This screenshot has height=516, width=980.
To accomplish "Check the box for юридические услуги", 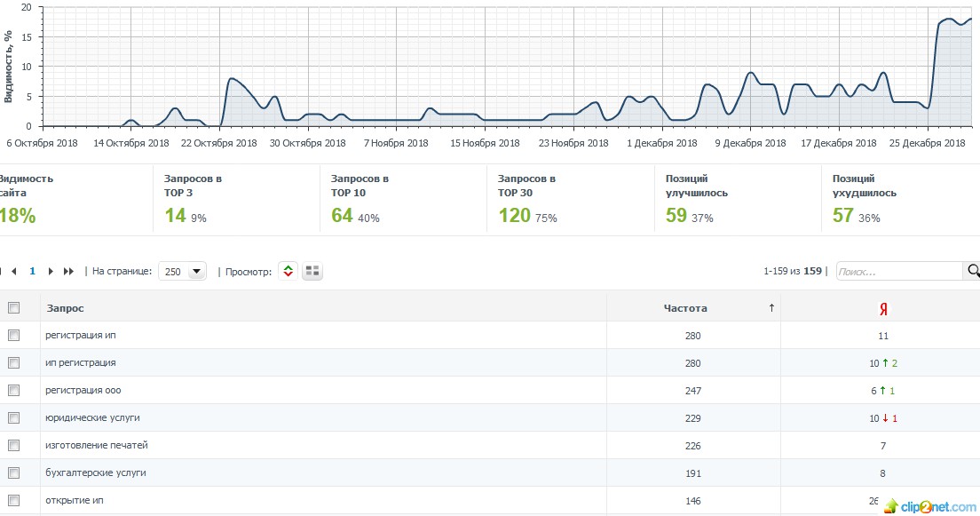I will [13, 417].
